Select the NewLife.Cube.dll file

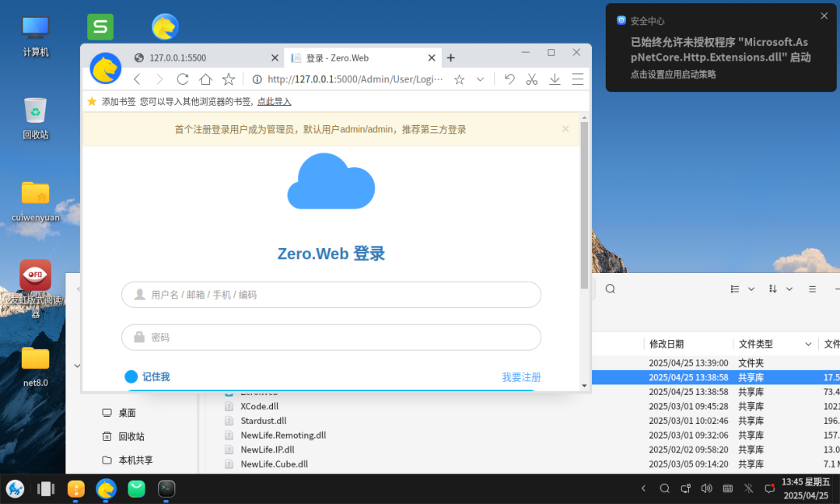(x=274, y=464)
